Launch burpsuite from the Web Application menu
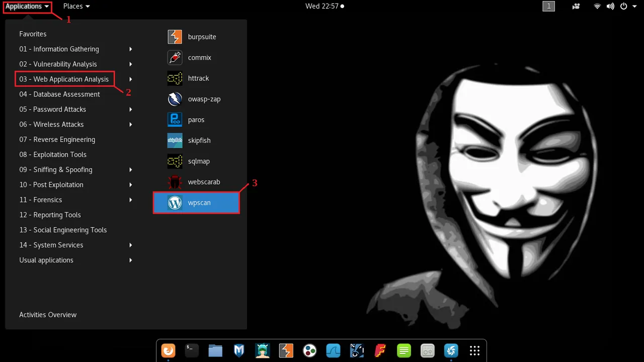This screenshot has width=644, height=362. click(196, 37)
